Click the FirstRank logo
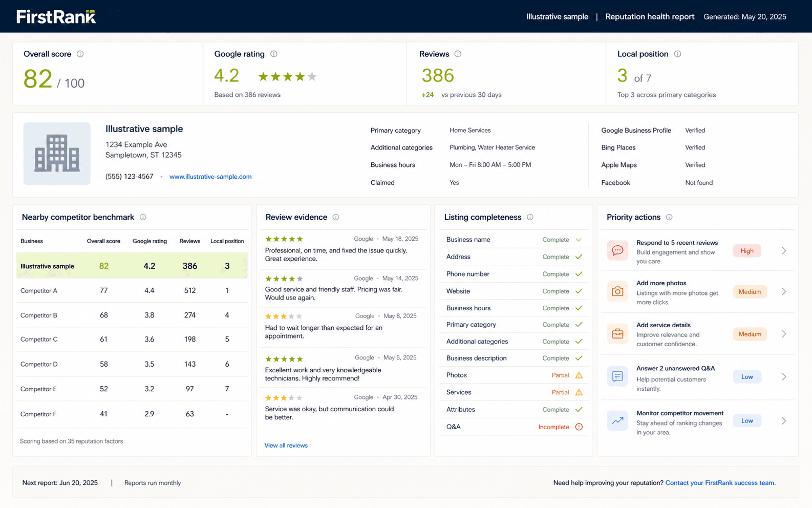This screenshot has width=812, height=508. tap(56, 17)
